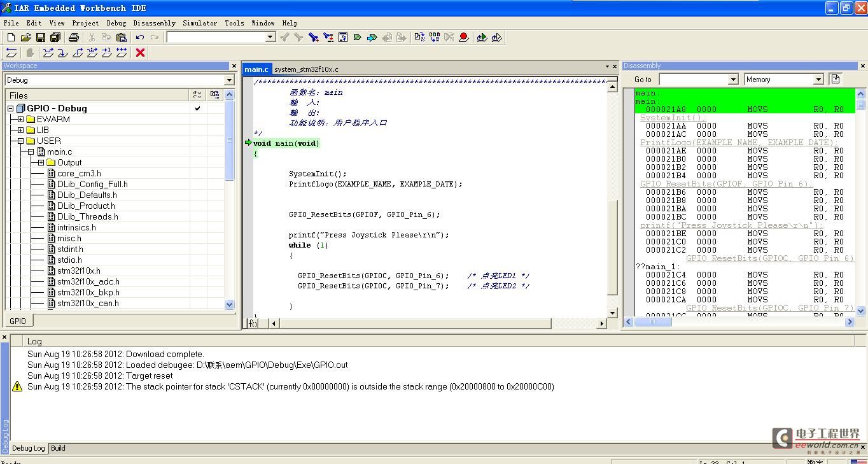
Task: Click the Disassembly horizontal scrollbar thumb
Action: [652, 322]
